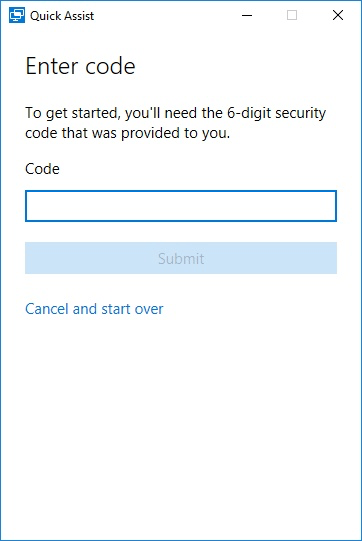Click the Code label above the field
The height and width of the screenshot is (541, 362).
tap(42, 169)
